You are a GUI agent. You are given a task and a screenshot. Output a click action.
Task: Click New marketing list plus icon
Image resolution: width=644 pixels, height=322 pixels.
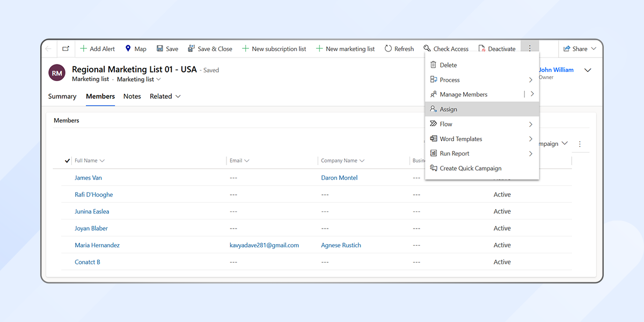tap(319, 49)
